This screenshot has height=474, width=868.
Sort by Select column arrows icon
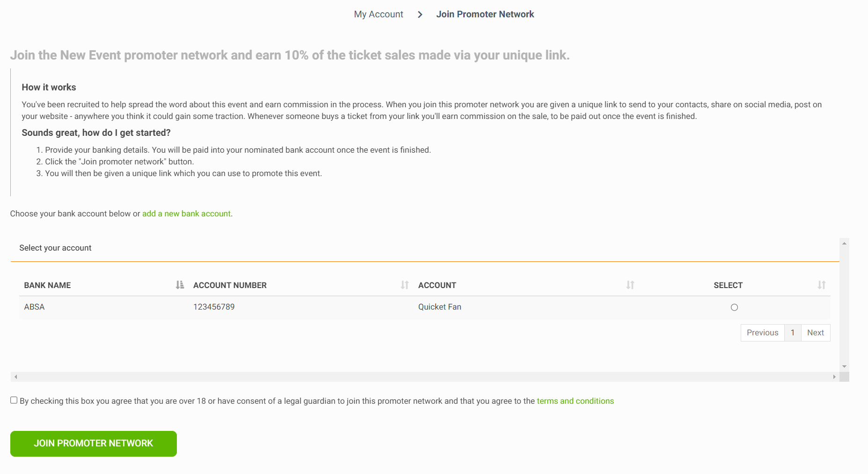pos(822,285)
